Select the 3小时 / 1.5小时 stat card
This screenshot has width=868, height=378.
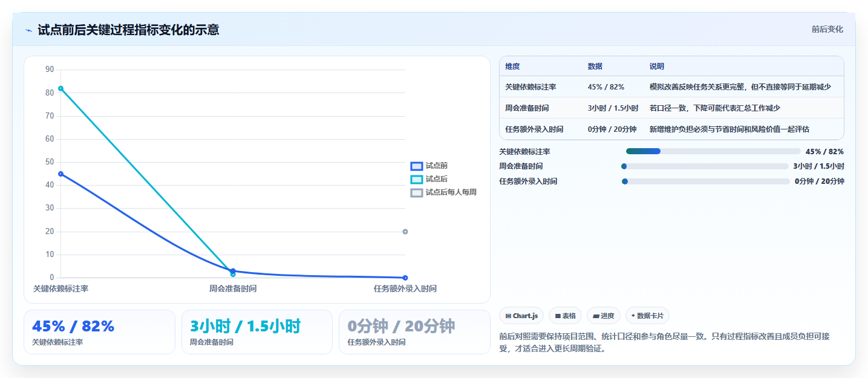(x=257, y=332)
